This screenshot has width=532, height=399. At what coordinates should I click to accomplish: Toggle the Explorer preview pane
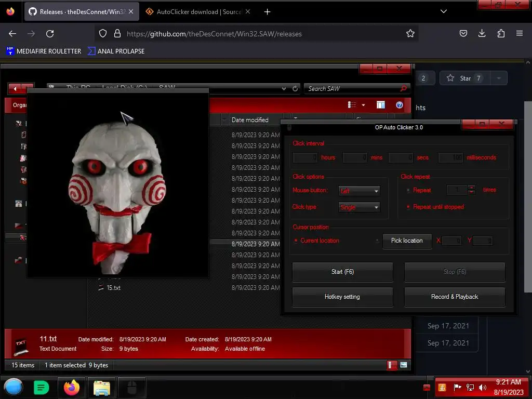(381, 105)
